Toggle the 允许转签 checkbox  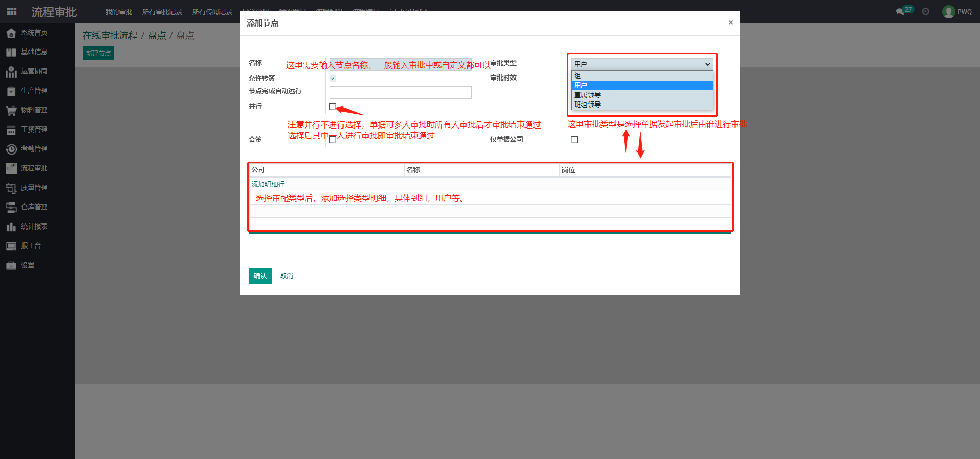pyautogui.click(x=333, y=79)
